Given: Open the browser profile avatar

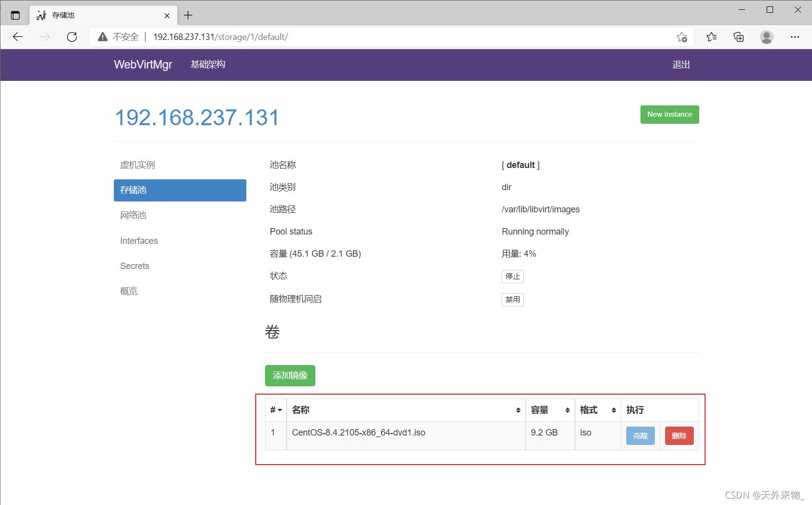Looking at the screenshot, I should pyautogui.click(x=766, y=37).
